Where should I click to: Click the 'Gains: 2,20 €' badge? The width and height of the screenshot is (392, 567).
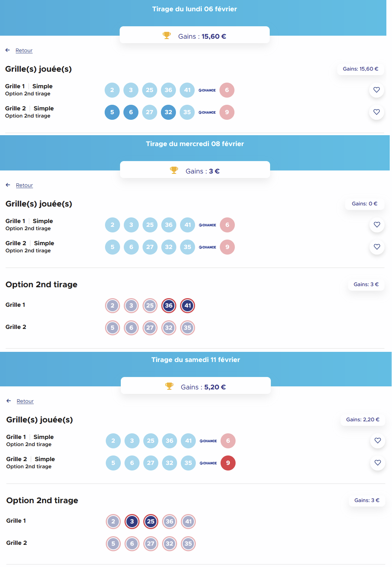click(363, 419)
